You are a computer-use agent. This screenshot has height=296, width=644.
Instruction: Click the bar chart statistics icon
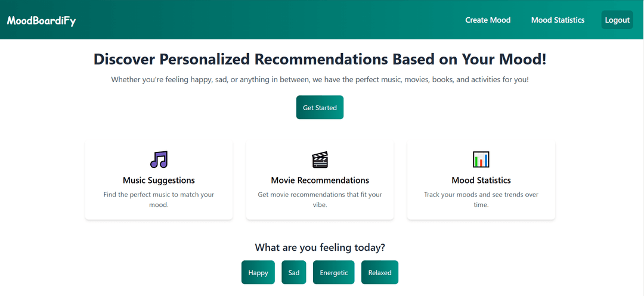[x=481, y=160]
